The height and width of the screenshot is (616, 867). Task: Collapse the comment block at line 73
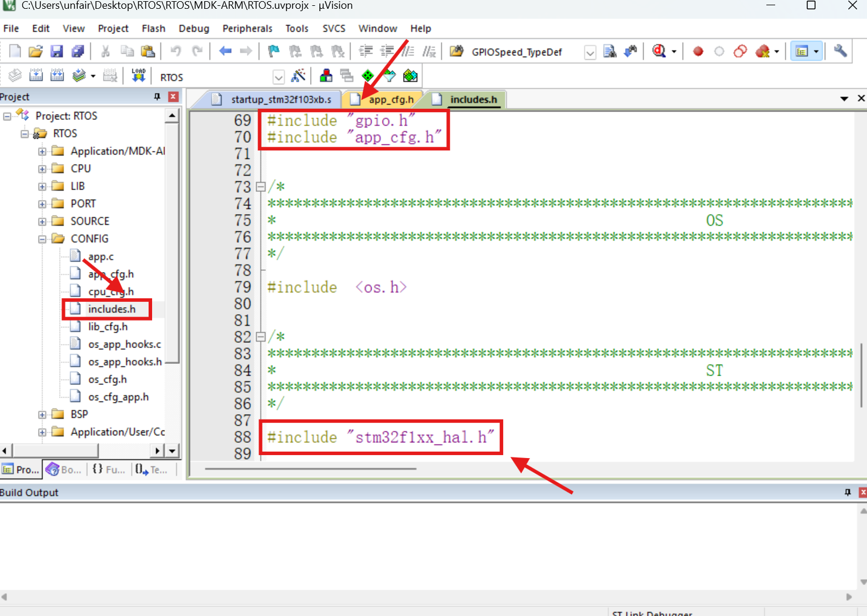click(x=261, y=187)
